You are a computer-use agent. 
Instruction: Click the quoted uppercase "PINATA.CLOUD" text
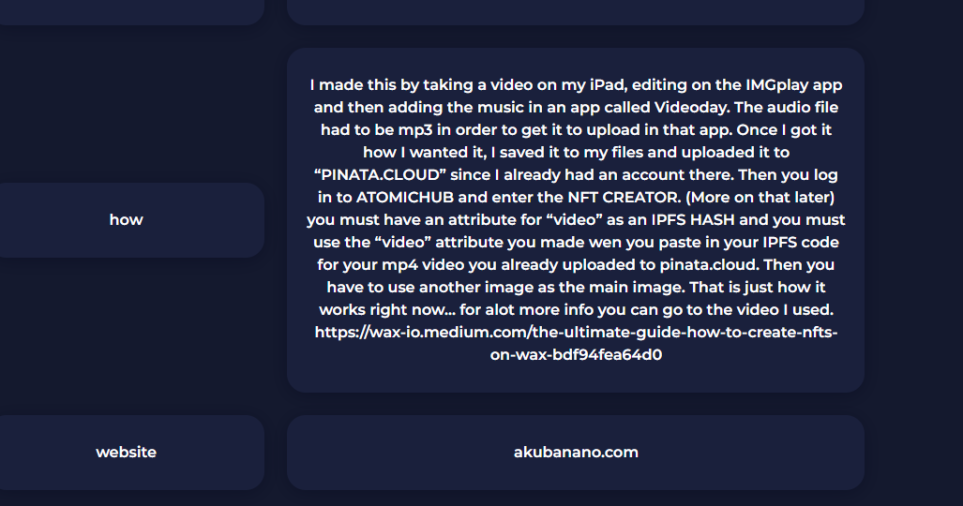tap(380, 175)
